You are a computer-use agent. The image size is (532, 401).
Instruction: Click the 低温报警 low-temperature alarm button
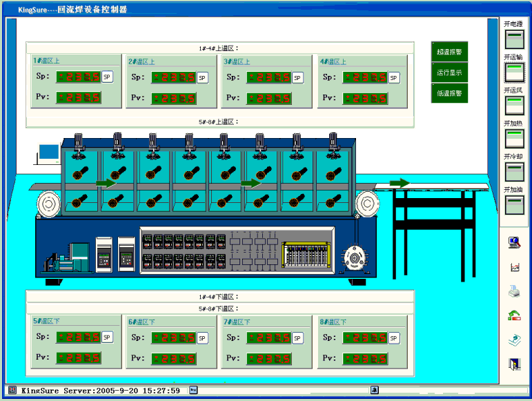click(449, 92)
